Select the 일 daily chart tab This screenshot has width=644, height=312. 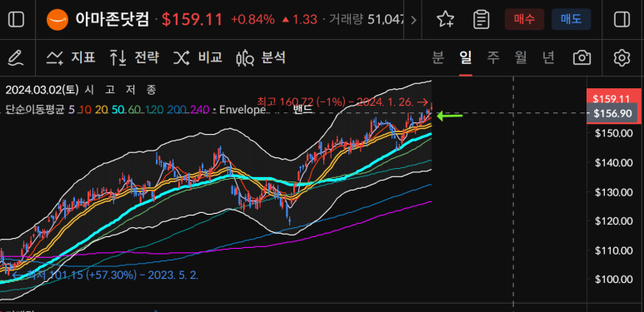466,57
